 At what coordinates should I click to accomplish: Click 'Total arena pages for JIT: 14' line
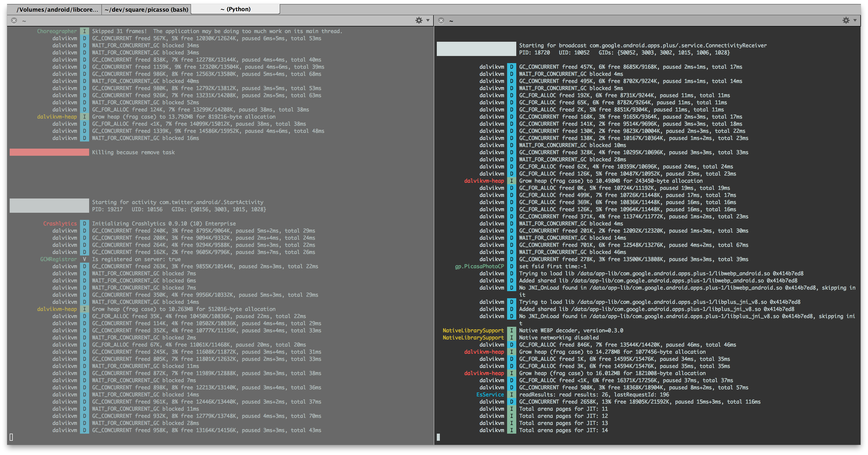pyautogui.click(x=563, y=430)
